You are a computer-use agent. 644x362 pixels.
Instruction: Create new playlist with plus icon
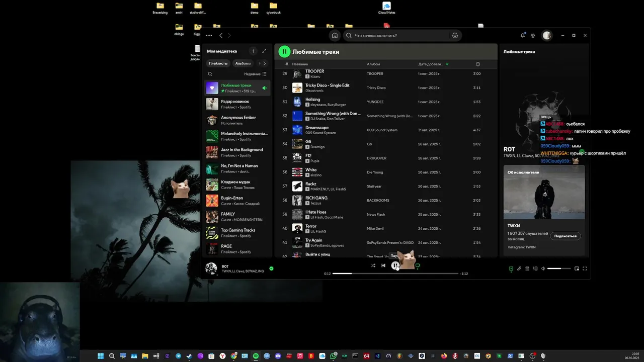253,51
